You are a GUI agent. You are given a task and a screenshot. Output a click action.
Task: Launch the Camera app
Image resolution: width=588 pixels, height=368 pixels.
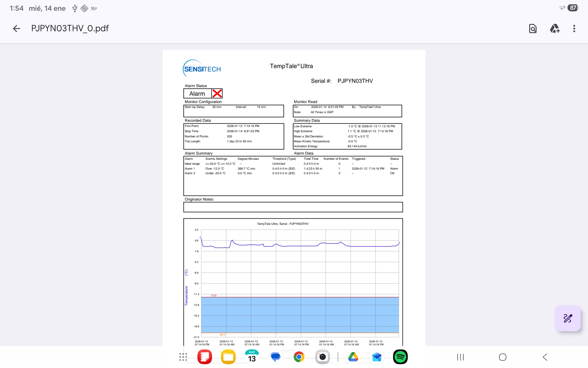(322, 357)
